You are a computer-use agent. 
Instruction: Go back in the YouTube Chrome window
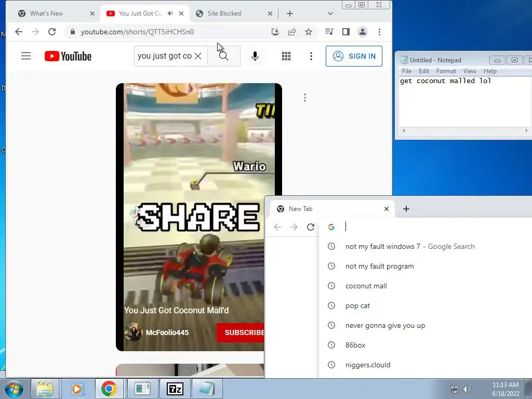[x=19, y=32]
